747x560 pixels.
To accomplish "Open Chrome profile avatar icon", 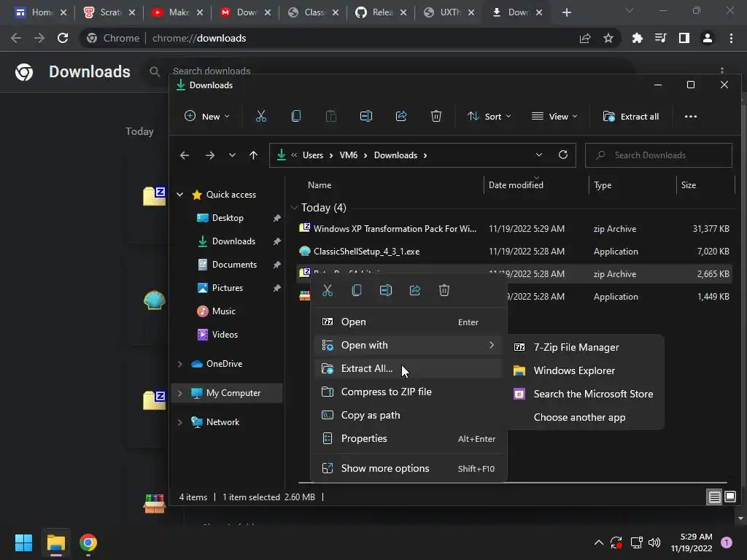I will pyautogui.click(x=708, y=38).
